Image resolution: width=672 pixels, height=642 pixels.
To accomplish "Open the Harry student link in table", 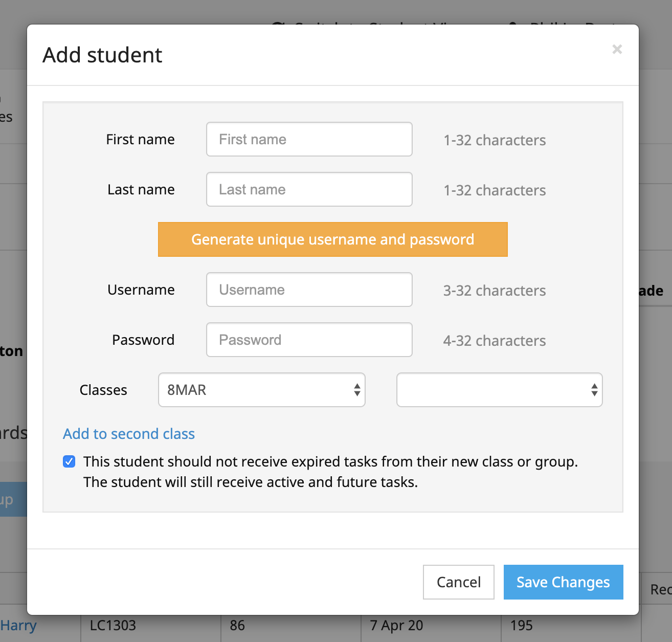I will 19,626.
